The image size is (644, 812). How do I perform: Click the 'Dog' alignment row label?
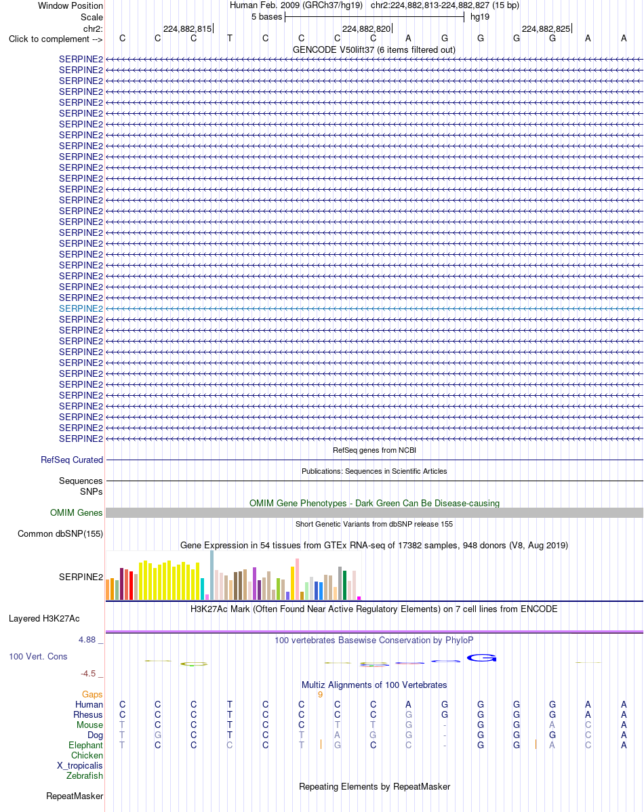click(96, 735)
